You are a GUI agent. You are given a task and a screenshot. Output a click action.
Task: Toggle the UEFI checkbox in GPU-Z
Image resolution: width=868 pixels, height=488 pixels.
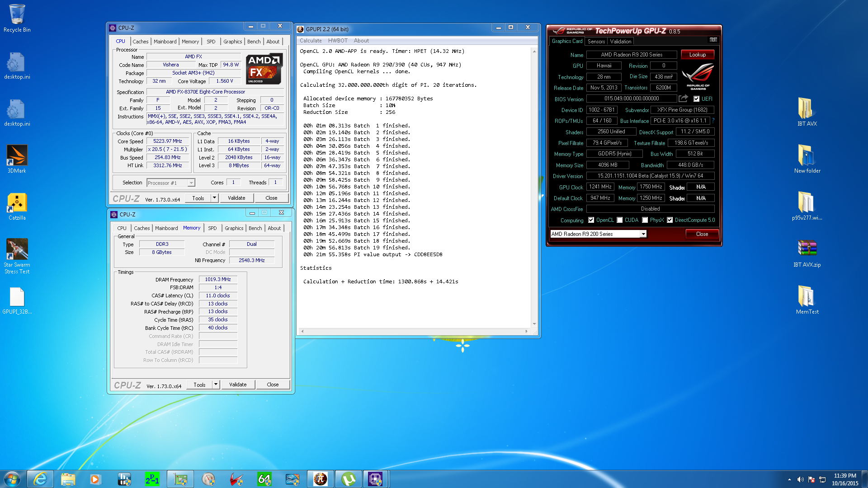click(696, 99)
